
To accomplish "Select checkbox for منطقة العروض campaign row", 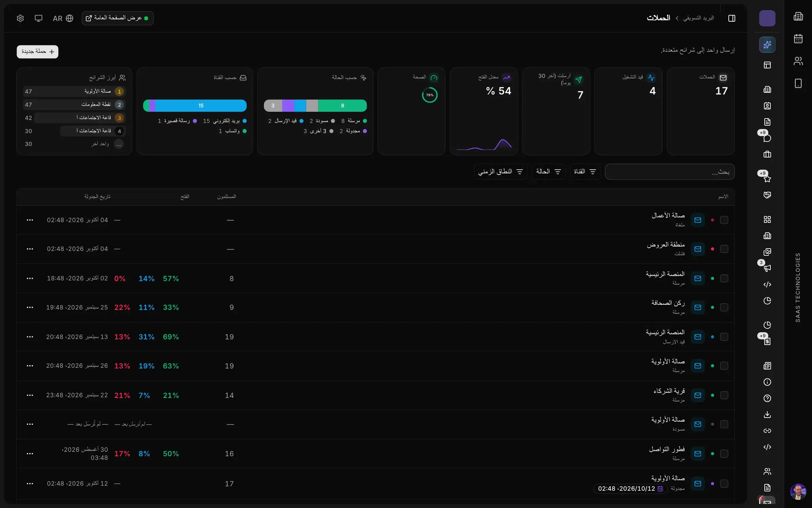I will pyautogui.click(x=724, y=249).
